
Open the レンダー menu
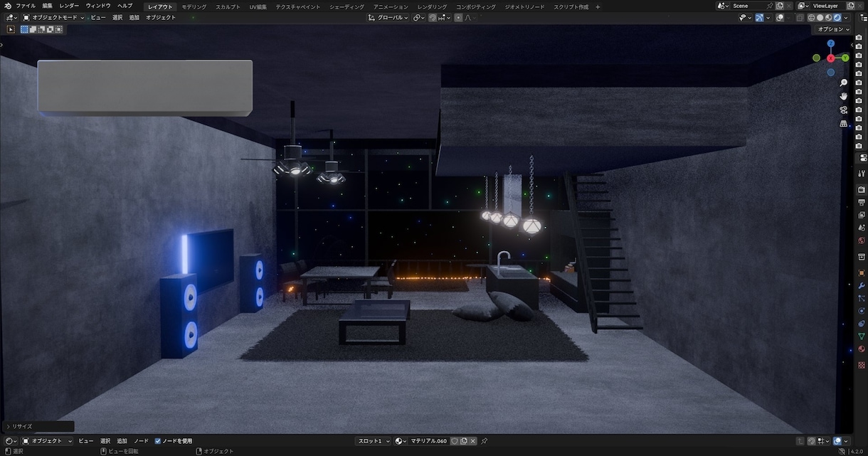(69, 6)
